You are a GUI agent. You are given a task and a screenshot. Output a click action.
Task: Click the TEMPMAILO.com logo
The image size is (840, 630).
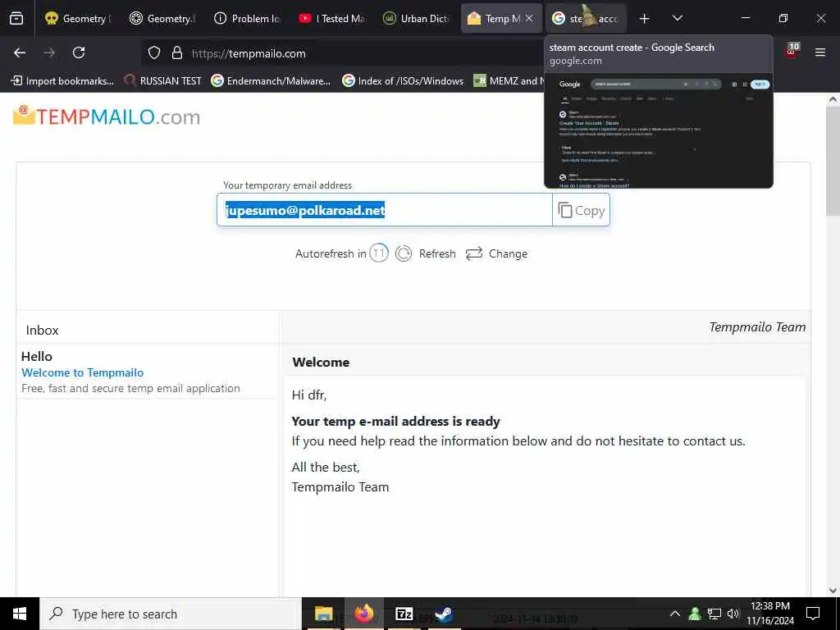(107, 116)
